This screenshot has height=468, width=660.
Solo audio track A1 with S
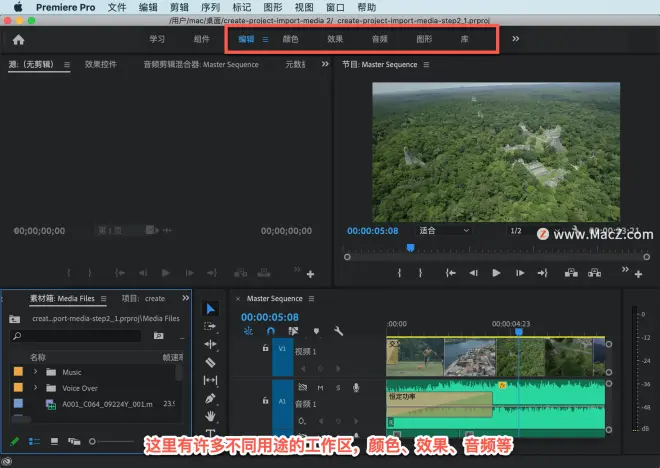click(338, 388)
